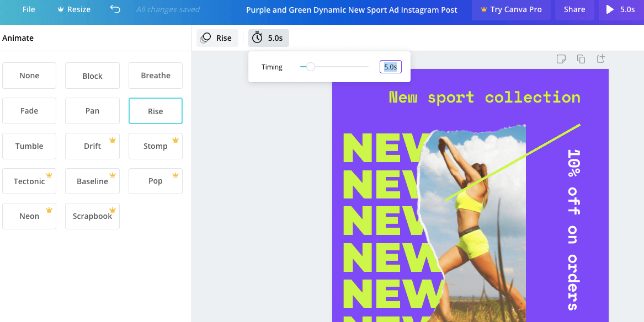The image size is (644, 322).
Task: Duplicate the current page
Action: (x=581, y=58)
